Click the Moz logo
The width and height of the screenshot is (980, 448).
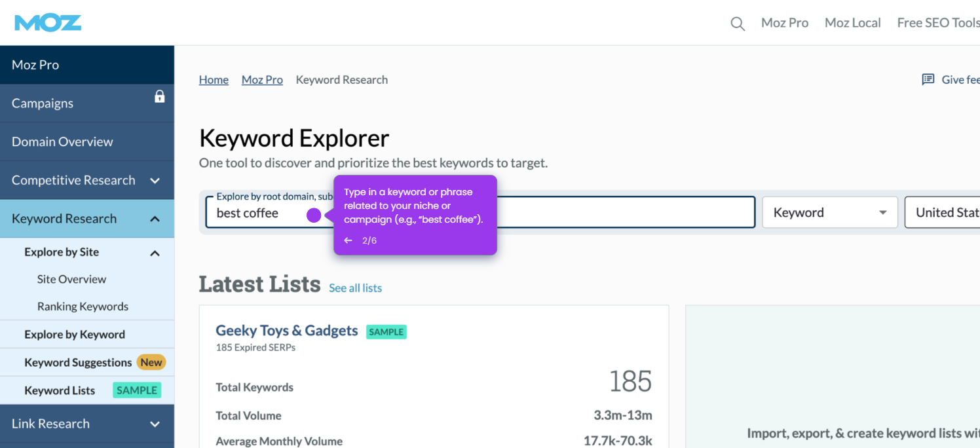pos(47,22)
